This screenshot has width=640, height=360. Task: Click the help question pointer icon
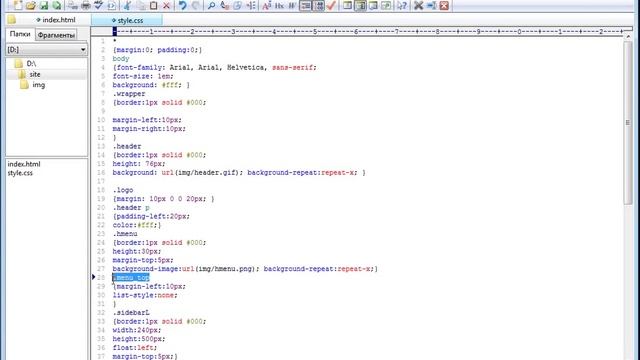[x=402, y=5]
